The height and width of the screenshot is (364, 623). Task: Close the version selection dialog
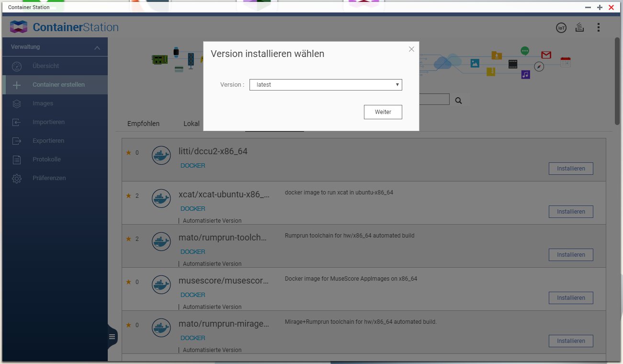(x=411, y=49)
